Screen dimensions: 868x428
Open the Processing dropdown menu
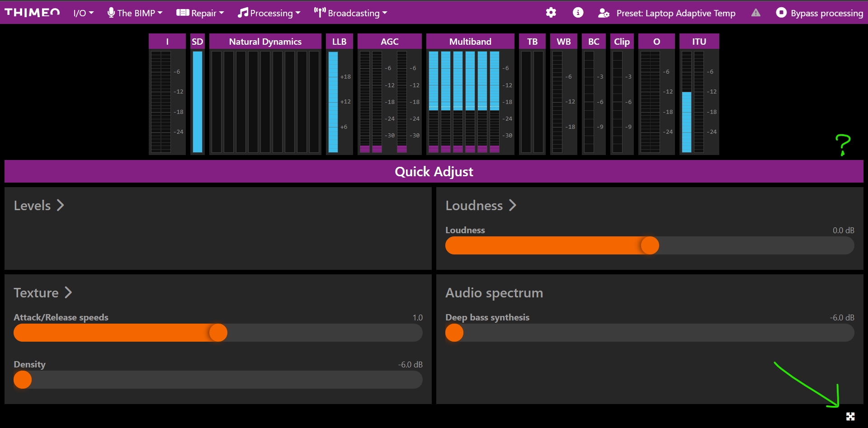[269, 13]
